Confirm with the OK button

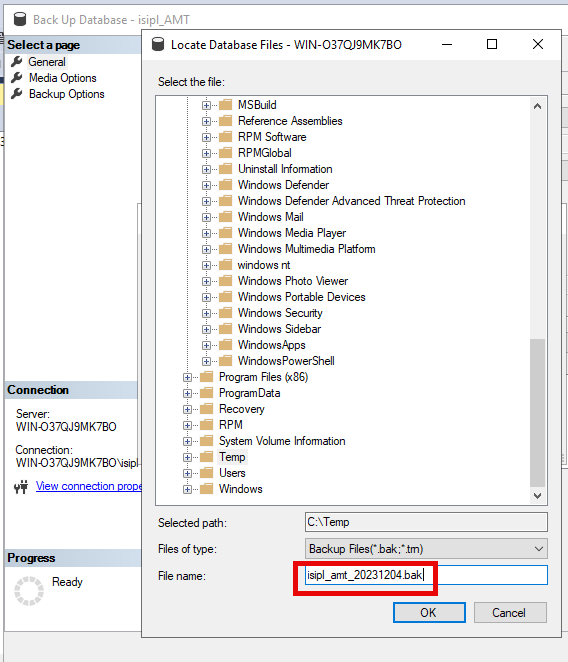[x=429, y=613]
